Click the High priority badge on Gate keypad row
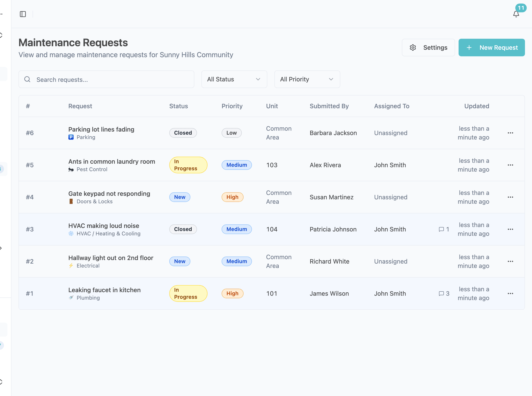The width and height of the screenshot is (532, 396). tap(232, 197)
